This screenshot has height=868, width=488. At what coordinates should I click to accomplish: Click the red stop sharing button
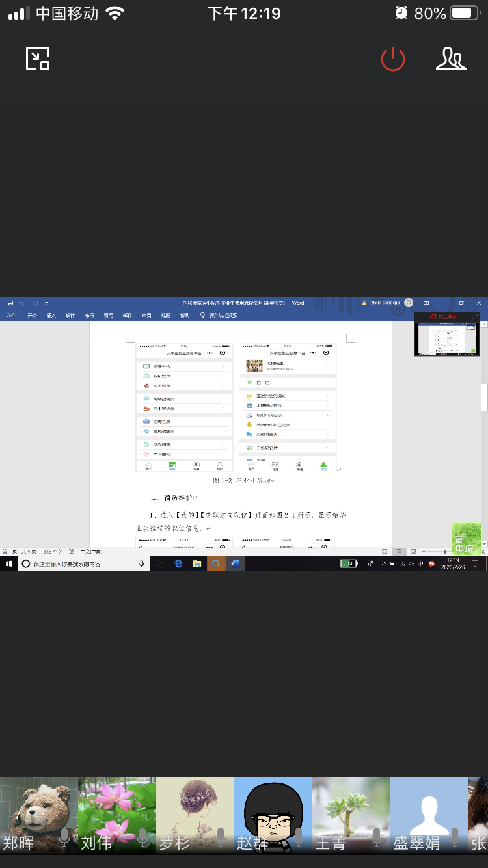coord(448,317)
